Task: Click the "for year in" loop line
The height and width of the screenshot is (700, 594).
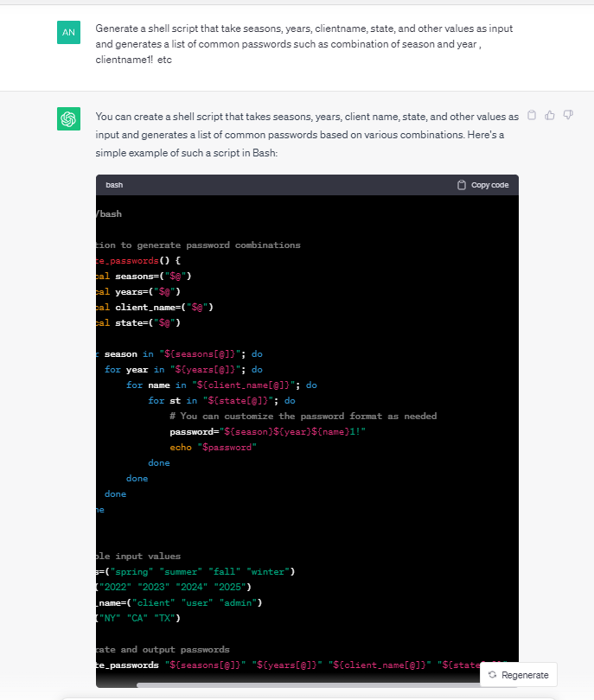Action: pos(183,369)
